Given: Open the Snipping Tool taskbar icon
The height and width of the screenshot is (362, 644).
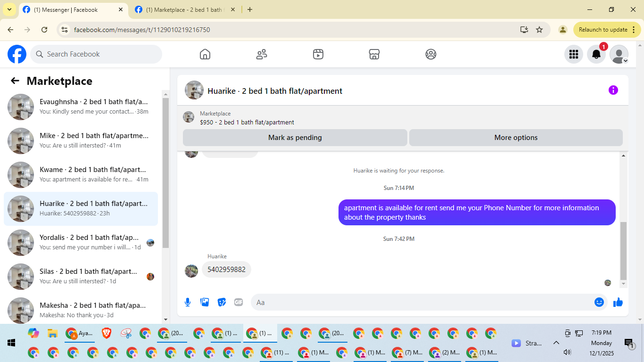Looking at the screenshot, I should pyautogui.click(x=126, y=333).
